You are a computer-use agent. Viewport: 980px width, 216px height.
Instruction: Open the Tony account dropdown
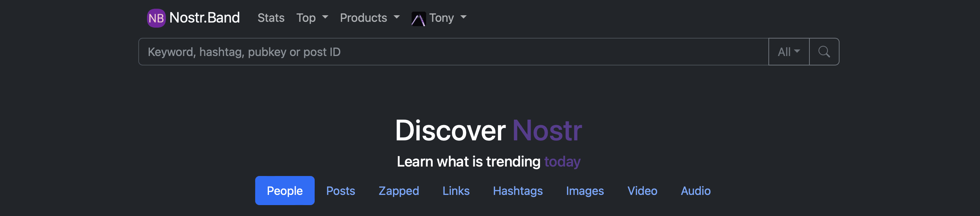[x=439, y=18]
